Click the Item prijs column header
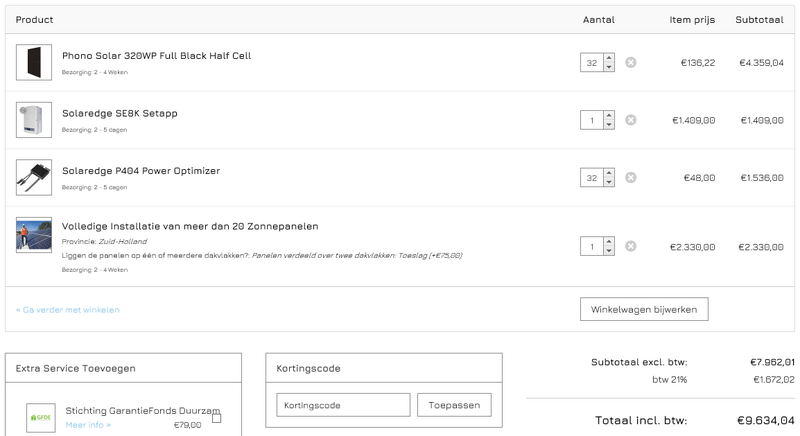800x436 pixels. (x=692, y=20)
